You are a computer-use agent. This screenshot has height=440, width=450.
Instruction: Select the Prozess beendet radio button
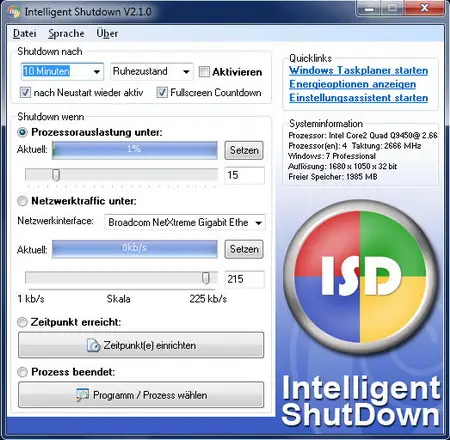(x=22, y=372)
